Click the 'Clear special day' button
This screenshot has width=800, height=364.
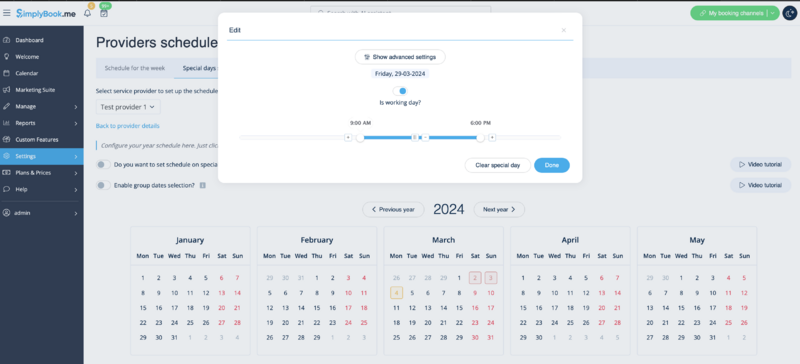click(x=497, y=165)
